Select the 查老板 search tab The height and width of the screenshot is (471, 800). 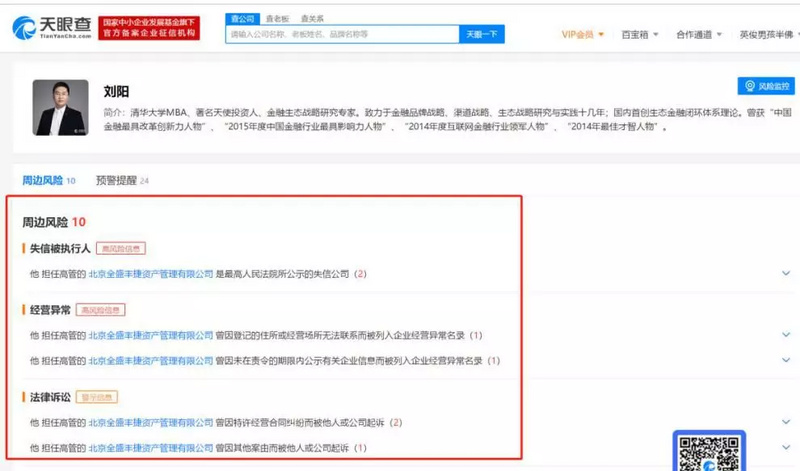[278, 19]
